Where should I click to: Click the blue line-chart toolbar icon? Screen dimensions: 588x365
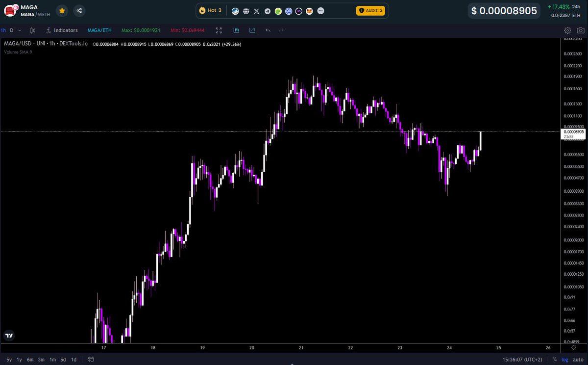(x=252, y=30)
